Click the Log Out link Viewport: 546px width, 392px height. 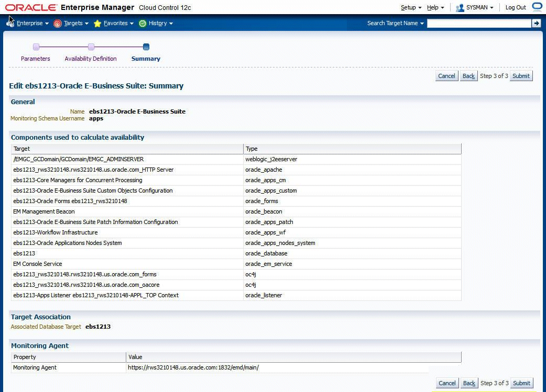point(516,8)
